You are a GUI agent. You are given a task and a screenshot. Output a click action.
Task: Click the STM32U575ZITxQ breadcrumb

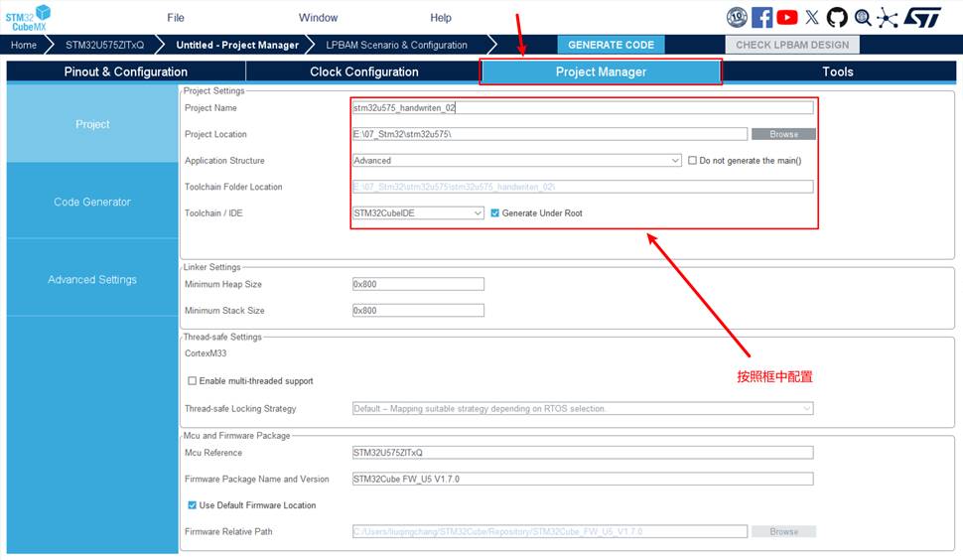(x=105, y=45)
